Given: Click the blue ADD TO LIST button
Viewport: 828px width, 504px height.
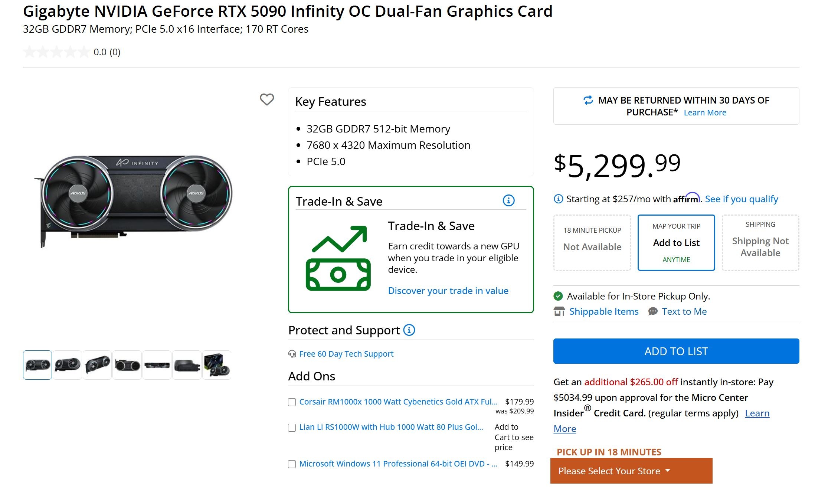Looking at the screenshot, I should (x=676, y=351).
